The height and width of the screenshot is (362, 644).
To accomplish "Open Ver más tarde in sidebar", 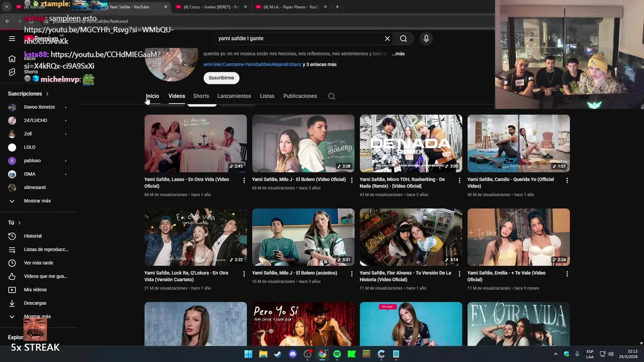I will pyautogui.click(x=38, y=263).
